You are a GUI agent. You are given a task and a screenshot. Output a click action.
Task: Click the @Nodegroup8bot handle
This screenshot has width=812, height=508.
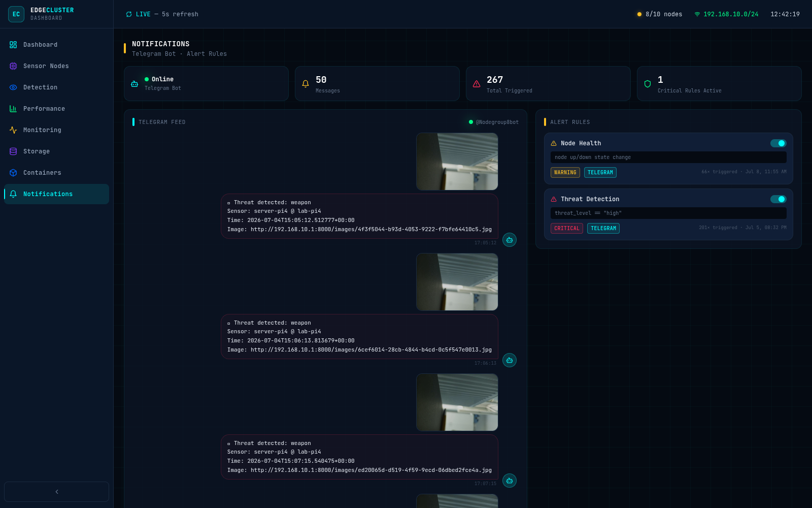click(x=497, y=122)
